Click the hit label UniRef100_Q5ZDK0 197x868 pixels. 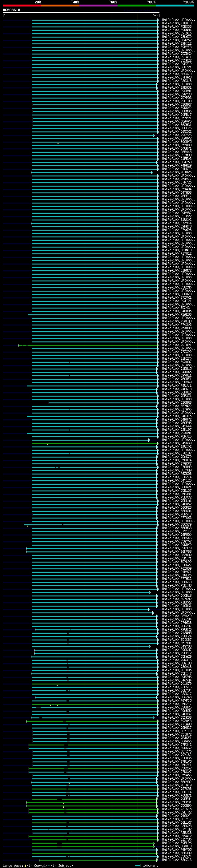point(177,54)
